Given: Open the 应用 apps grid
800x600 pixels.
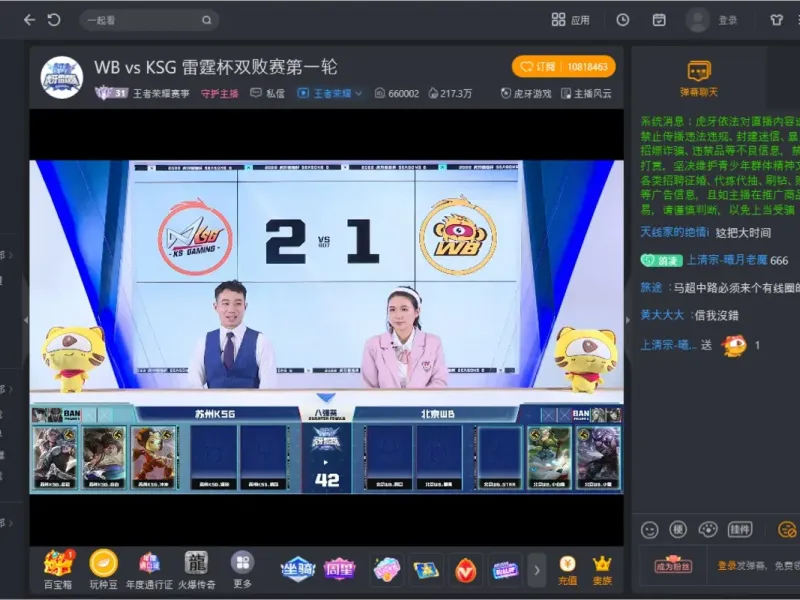Looking at the screenshot, I should point(570,20).
